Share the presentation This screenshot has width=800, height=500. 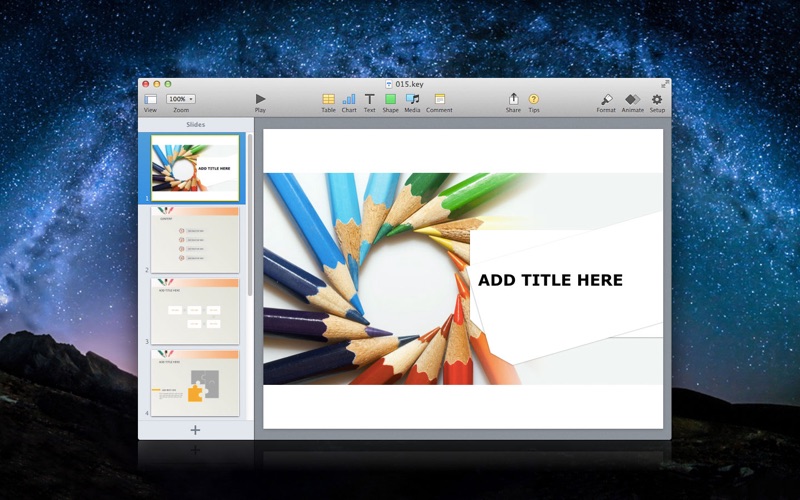click(x=513, y=100)
